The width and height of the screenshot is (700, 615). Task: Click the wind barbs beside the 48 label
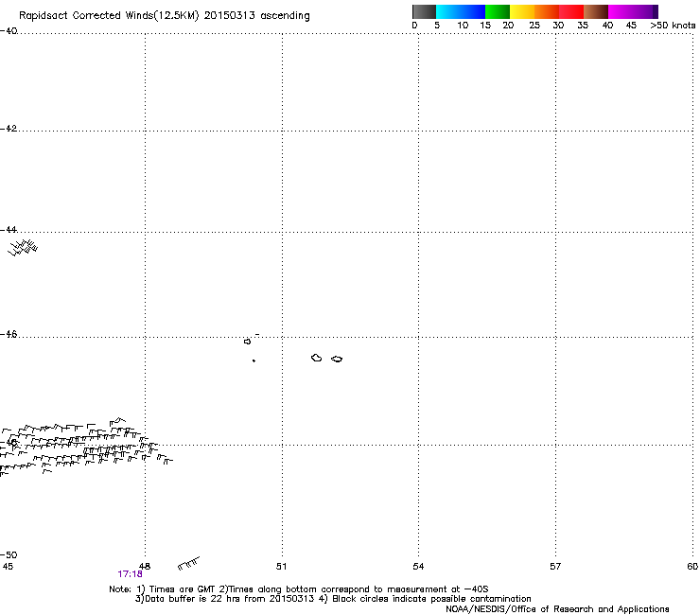(188, 564)
